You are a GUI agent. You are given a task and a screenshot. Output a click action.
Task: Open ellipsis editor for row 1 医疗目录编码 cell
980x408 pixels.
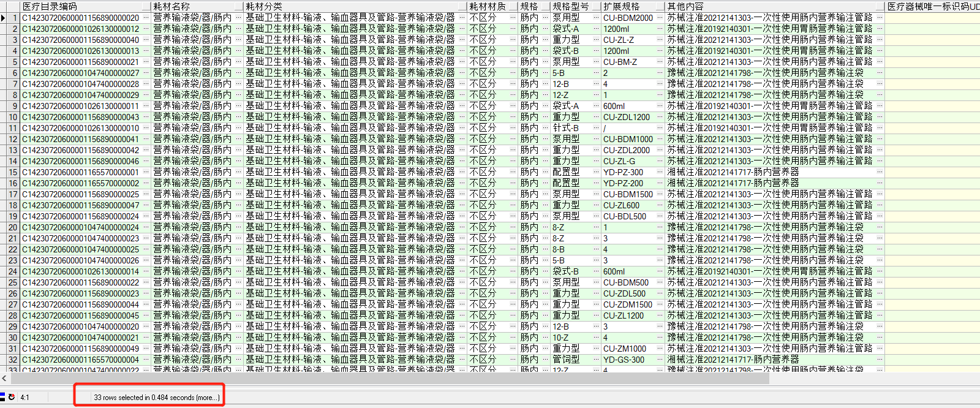tap(146, 18)
